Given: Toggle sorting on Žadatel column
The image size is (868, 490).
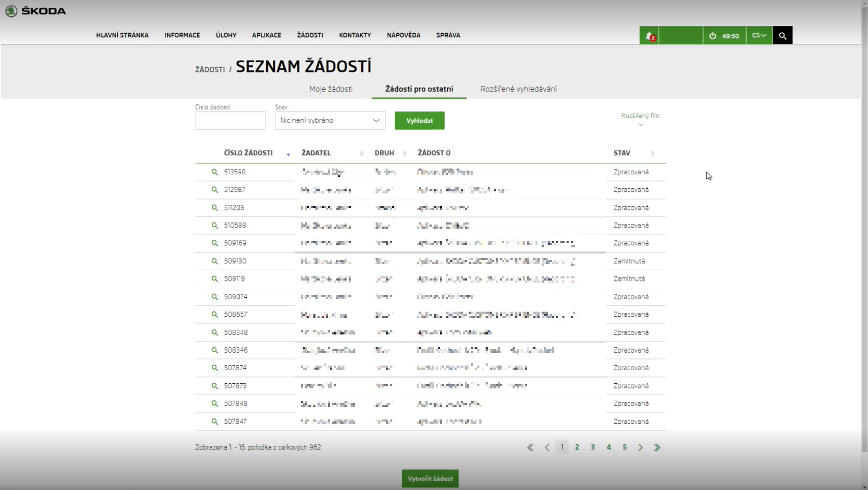Looking at the screenshot, I should [362, 153].
